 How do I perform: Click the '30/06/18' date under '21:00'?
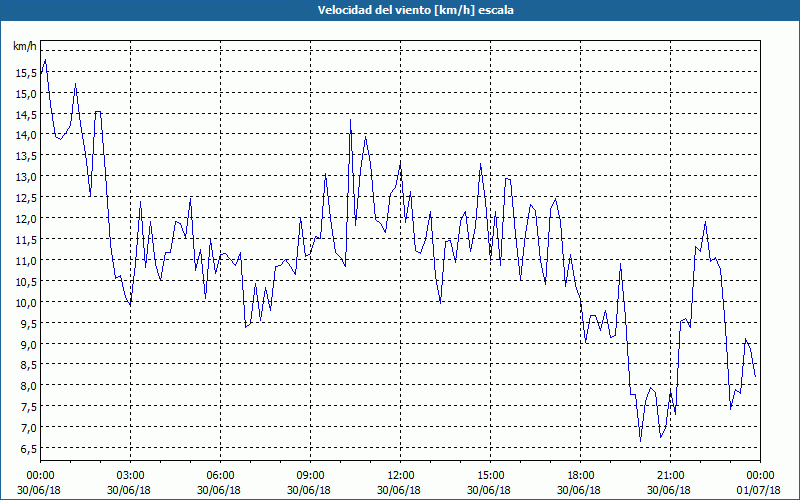point(669,490)
